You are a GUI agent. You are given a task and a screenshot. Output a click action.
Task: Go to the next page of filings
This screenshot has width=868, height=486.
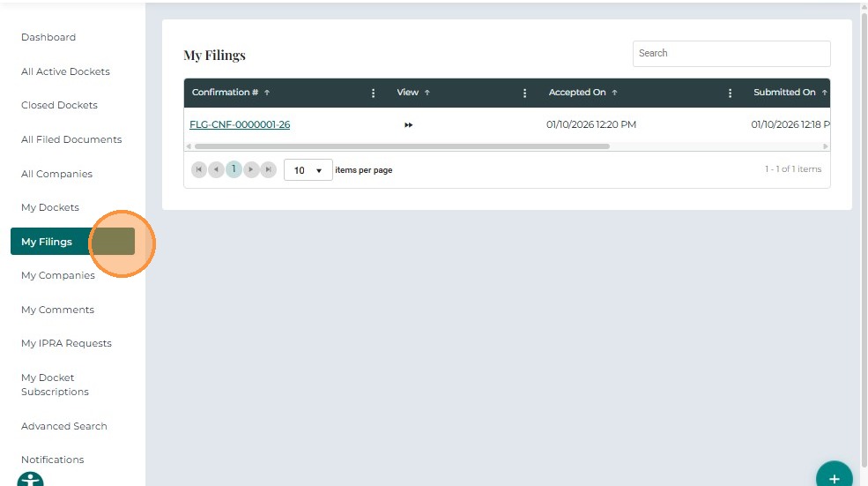click(251, 169)
